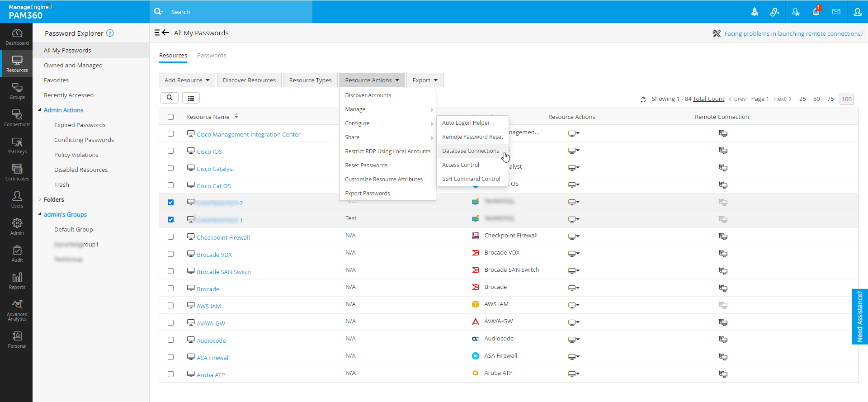This screenshot has width=868, height=402.
Task: Open the notifications bell icon
Action: coord(816,12)
